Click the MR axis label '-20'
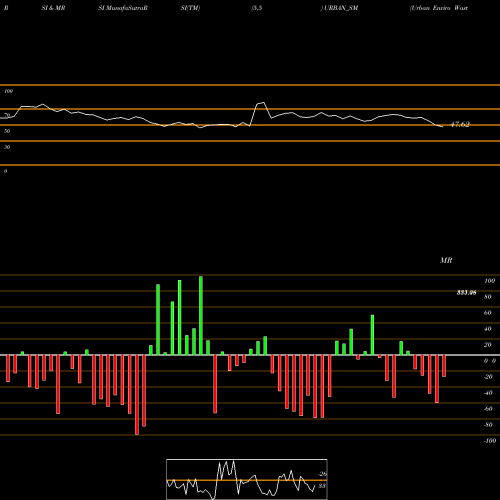The image size is (500, 500). point(488,377)
